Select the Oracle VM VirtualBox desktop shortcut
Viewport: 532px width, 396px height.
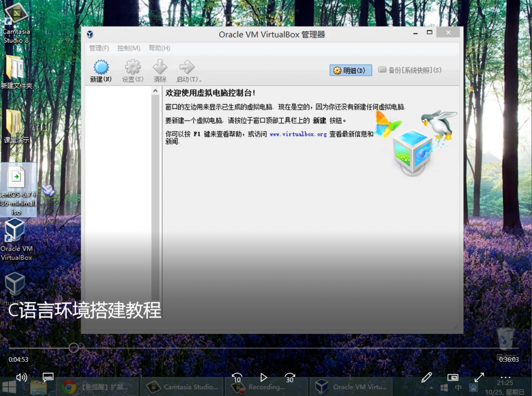tap(16, 240)
